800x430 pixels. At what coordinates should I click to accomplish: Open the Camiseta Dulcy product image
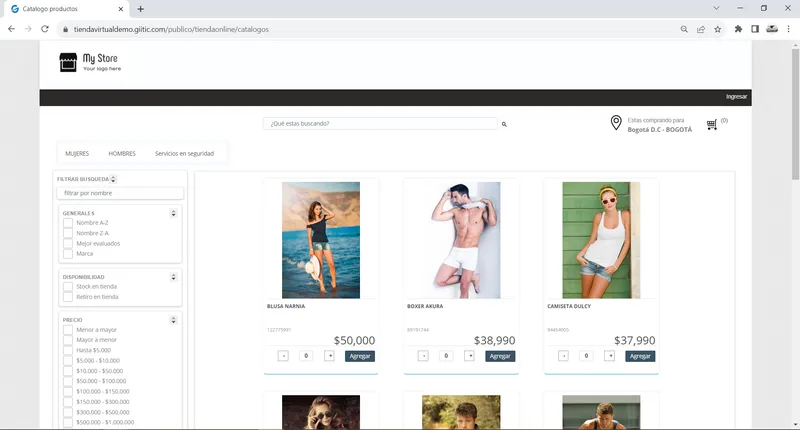pos(601,240)
